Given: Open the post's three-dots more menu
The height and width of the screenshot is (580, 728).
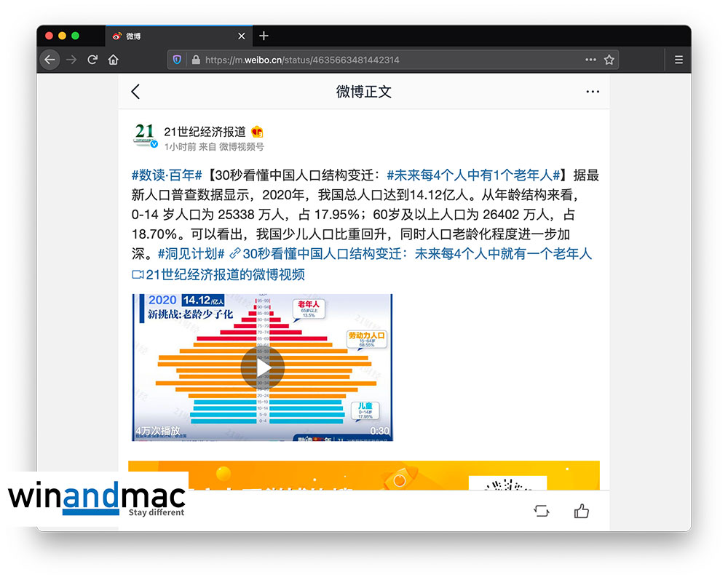Looking at the screenshot, I should tap(593, 92).
